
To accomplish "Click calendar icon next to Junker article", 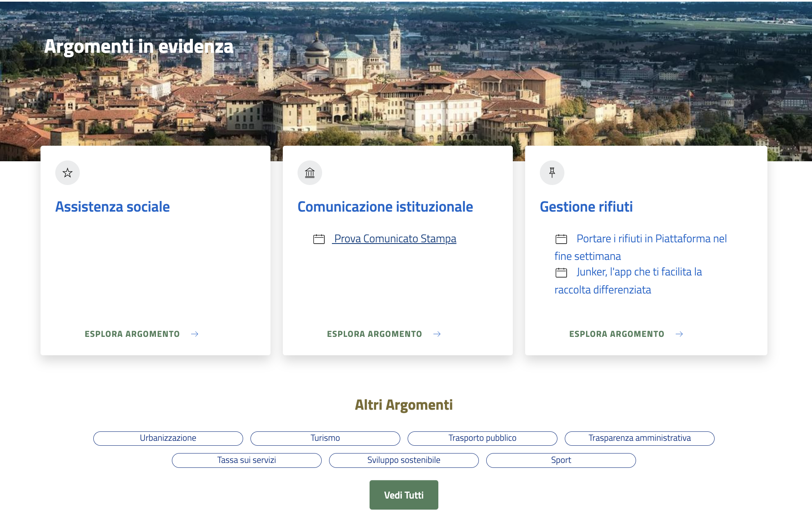I will (x=561, y=273).
